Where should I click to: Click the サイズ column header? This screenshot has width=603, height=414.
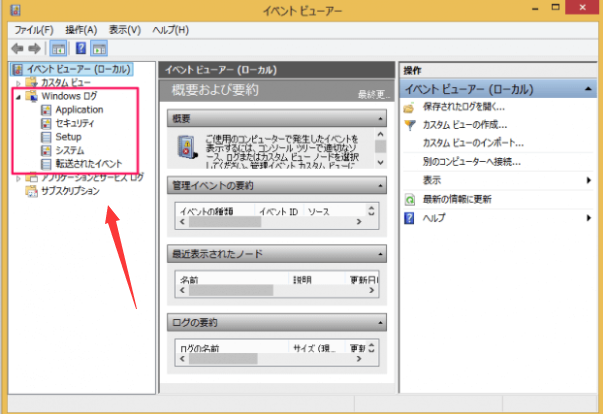317,348
